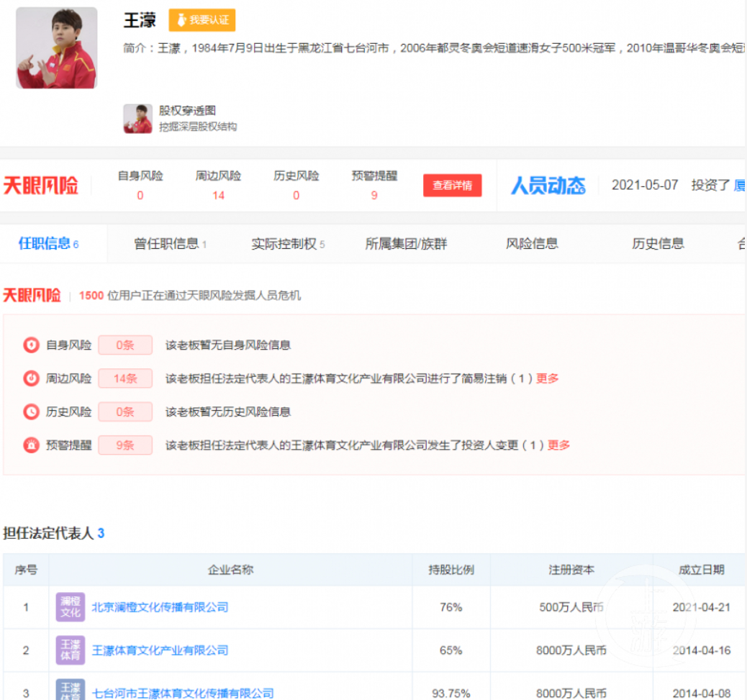This screenshot has width=747, height=700.
Task: Open the 股权穿透图 thumbnail image
Action: [137, 119]
